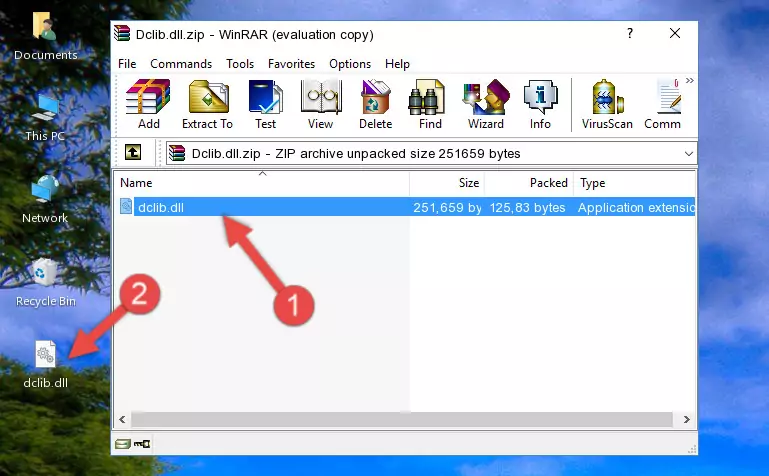Open the Options menu
The height and width of the screenshot is (476, 769).
click(x=350, y=64)
